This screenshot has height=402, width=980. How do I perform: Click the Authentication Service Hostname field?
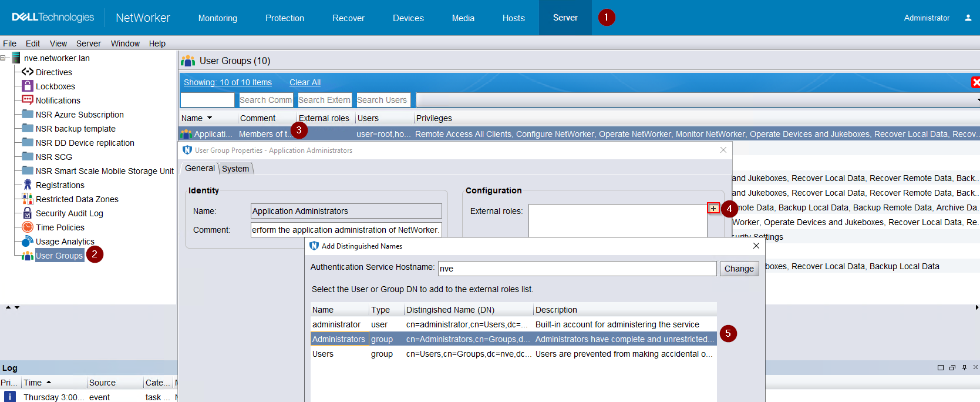[x=577, y=269]
